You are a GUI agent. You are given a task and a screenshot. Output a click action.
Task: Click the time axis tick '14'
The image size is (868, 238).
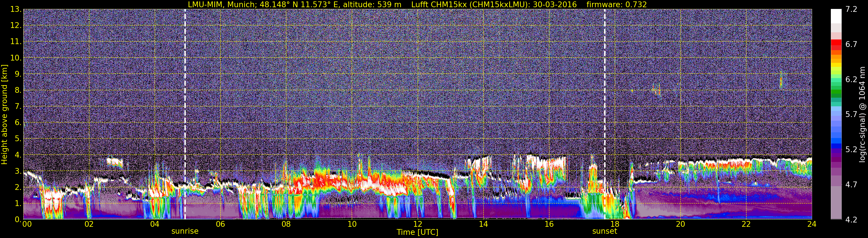[x=483, y=224]
